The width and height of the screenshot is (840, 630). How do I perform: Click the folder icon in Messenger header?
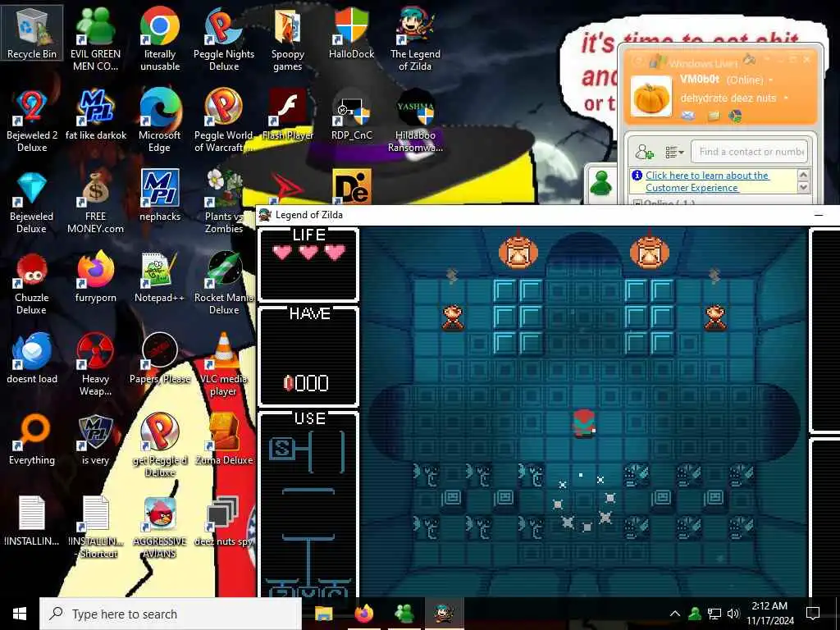[714, 115]
